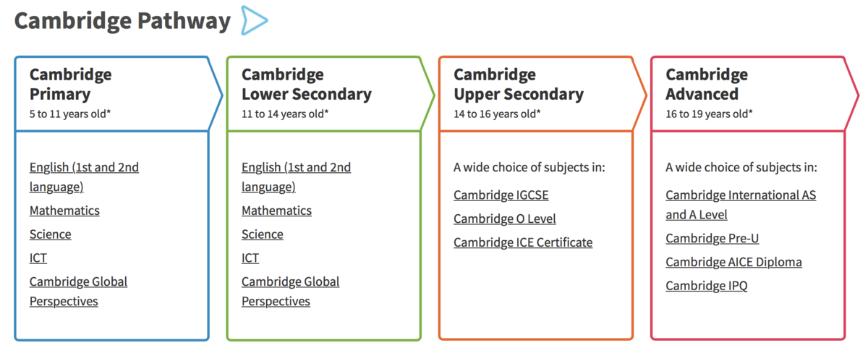Click the Cambridge Pre-U link
The width and height of the screenshot is (868, 348).
click(x=712, y=238)
